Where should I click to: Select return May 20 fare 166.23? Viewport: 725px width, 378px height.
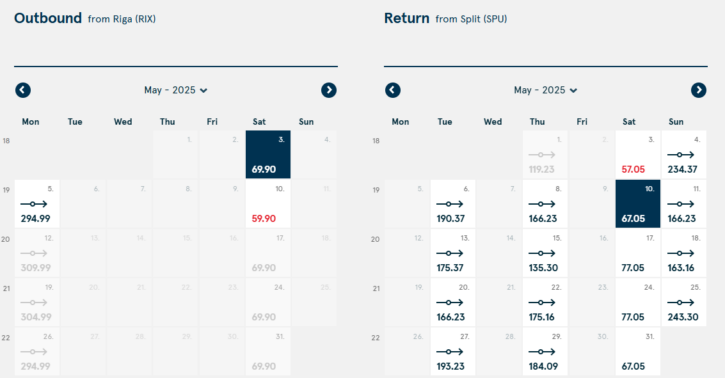click(x=453, y=302)
